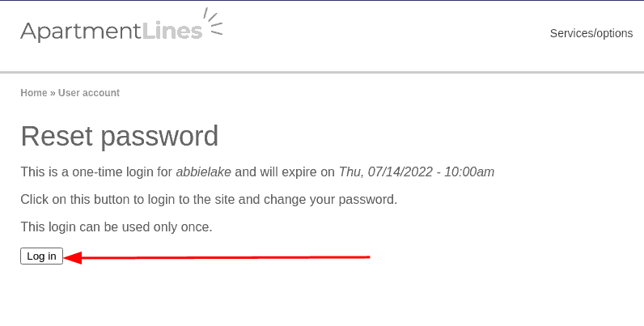644x326 pixels.
Task: Click the italic abbielake username
Action: coord(203,171)
